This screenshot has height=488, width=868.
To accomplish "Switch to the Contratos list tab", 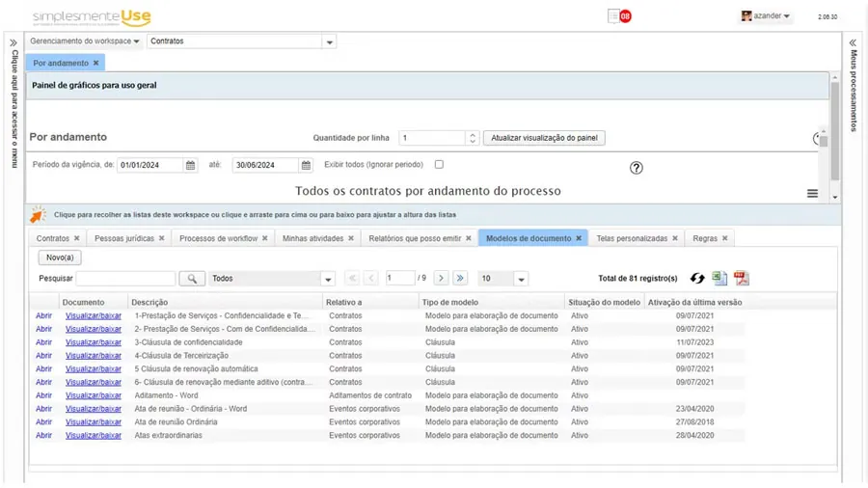I will (53, 238).
